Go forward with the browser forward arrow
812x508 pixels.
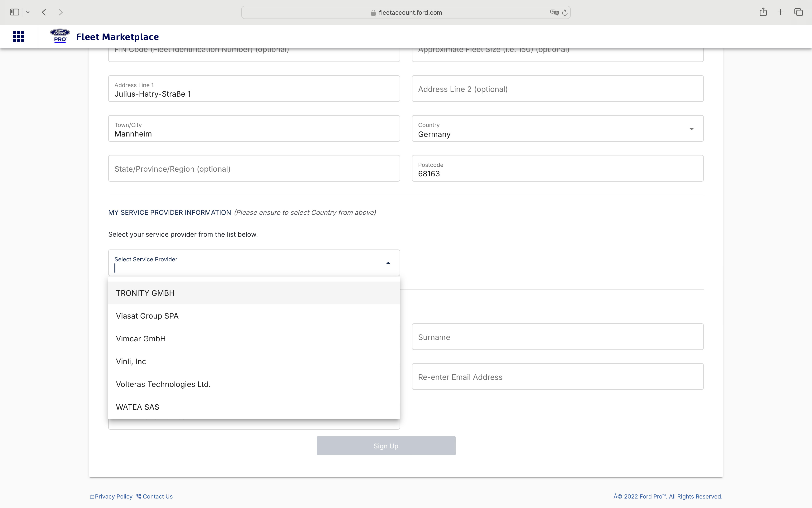tap(61, 12)
